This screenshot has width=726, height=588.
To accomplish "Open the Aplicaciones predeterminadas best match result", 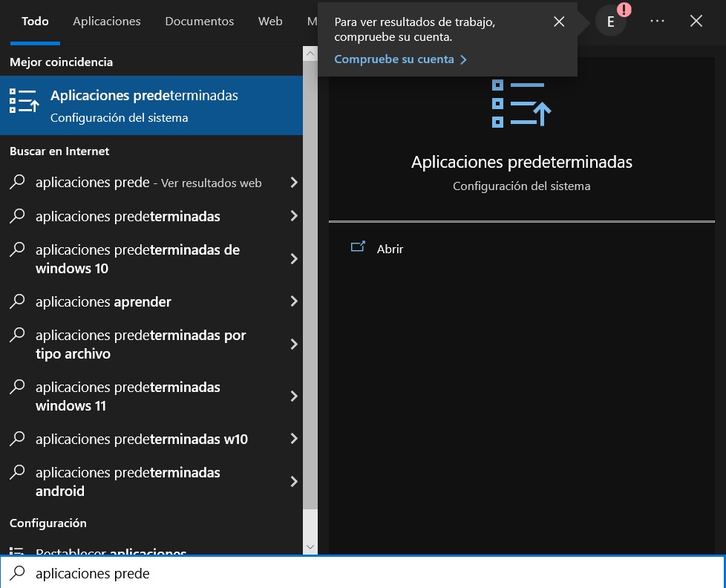I will (x=151, y=105).
